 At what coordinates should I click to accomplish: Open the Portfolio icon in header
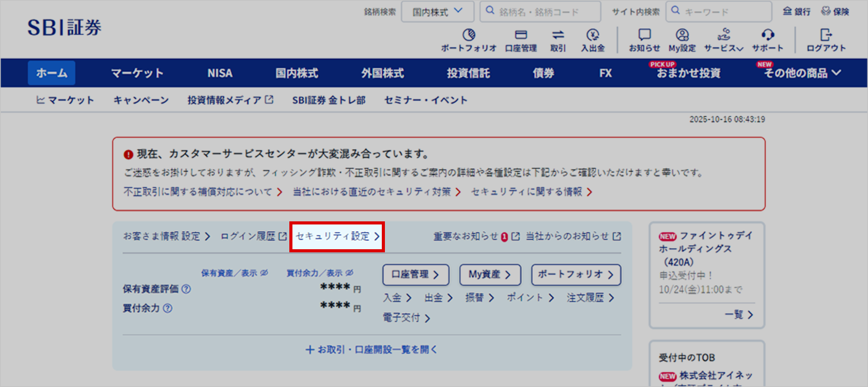[469, 35]
